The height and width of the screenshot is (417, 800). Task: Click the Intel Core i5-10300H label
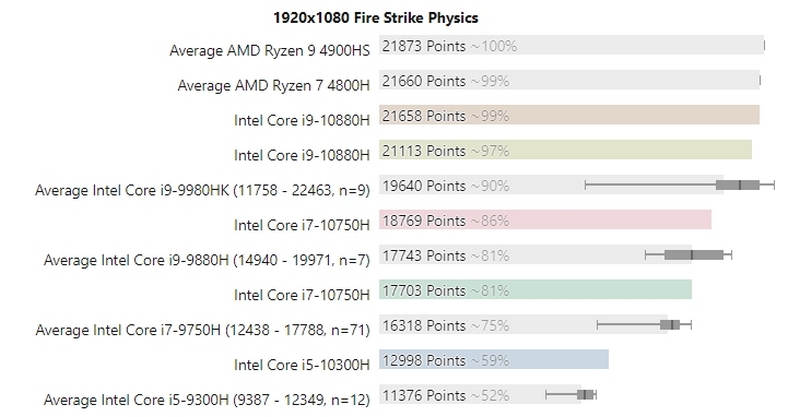pos(302,363)
